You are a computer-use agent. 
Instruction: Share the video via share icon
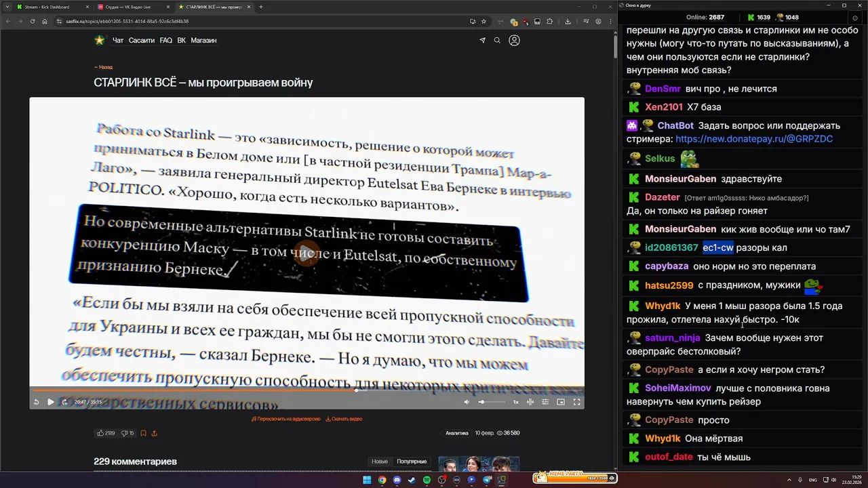tap(154, 433)
